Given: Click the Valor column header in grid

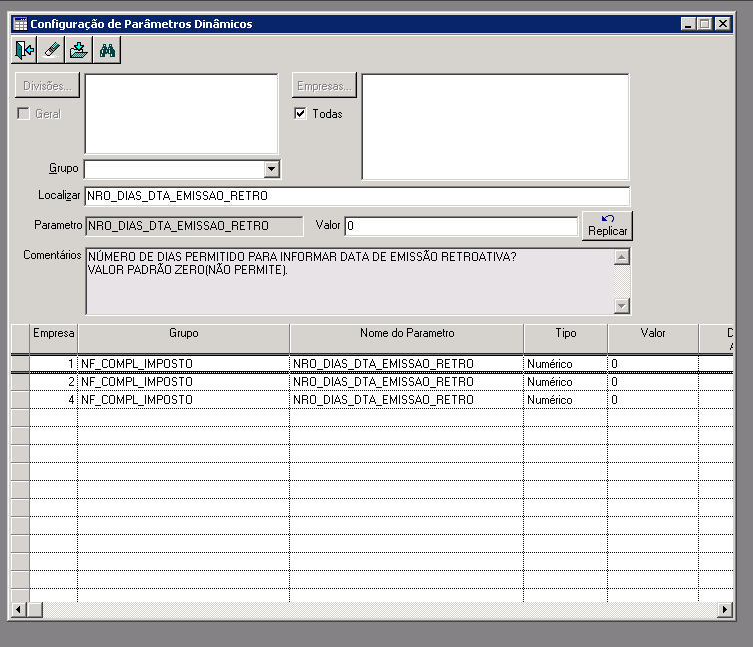Looking at the screenshot, I should (653, 339).
